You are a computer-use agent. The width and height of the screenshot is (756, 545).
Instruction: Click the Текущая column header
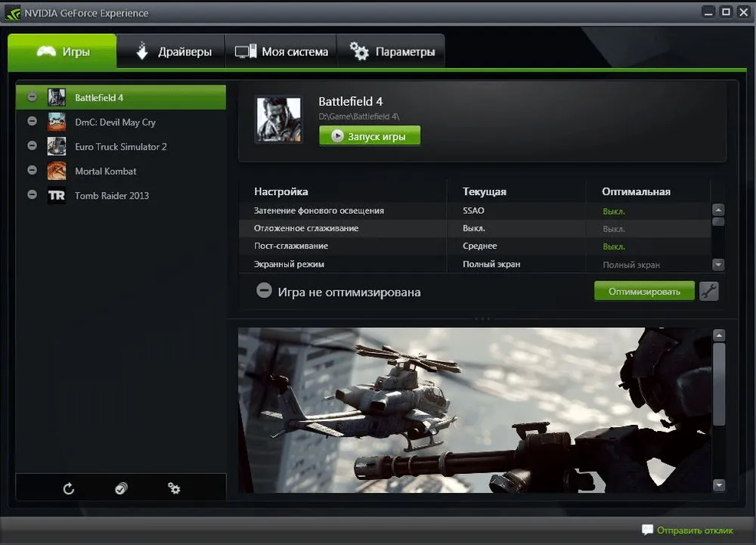click(485, 191)
